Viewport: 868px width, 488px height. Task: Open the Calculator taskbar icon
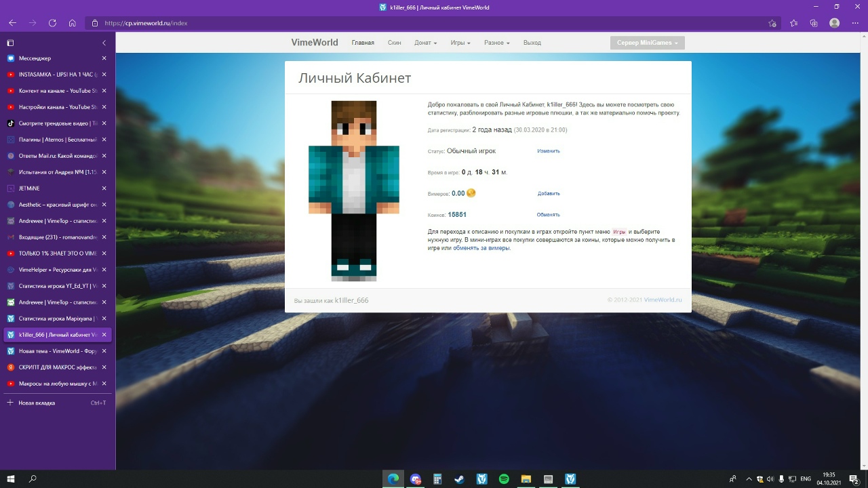[x=437, y=479]
